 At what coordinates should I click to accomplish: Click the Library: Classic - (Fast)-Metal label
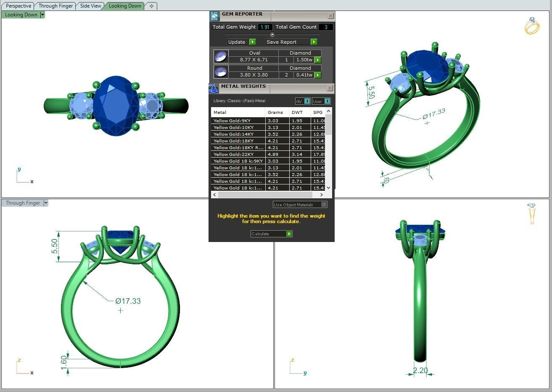pos(239,101)
